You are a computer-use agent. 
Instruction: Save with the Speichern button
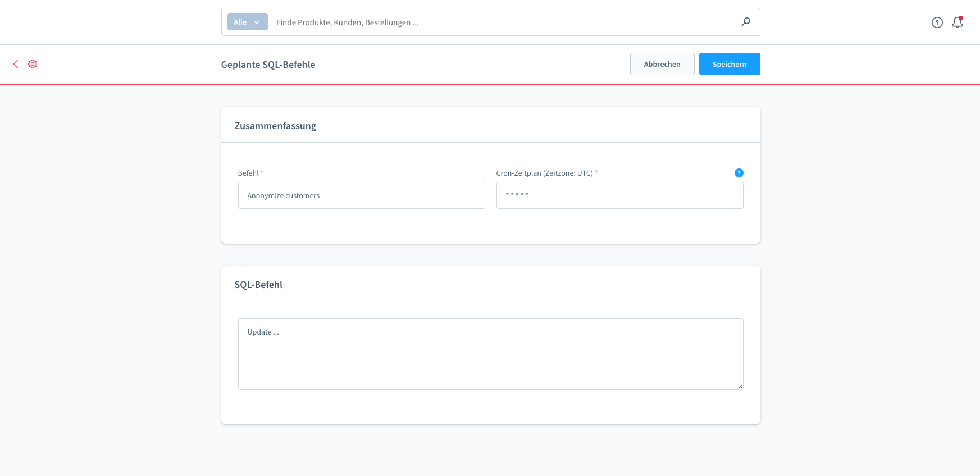[729, 64]
